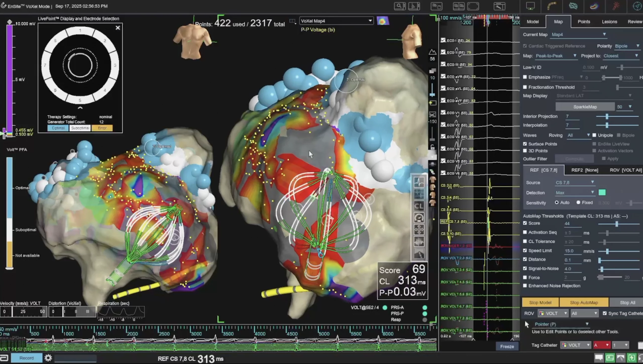This screenshot has height=364, width=643.
Task: Click the four-way arrow distance icon
Action: [x=419, y=230]
